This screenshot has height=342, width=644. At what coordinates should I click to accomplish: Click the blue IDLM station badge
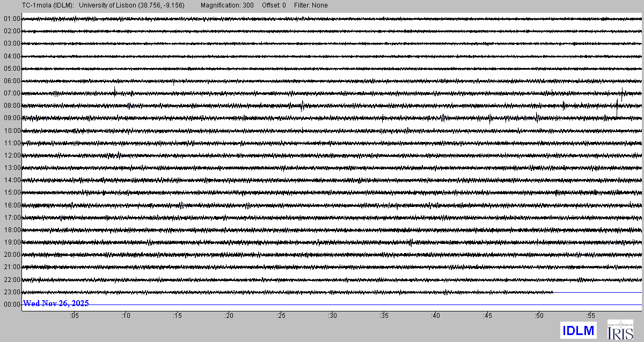click(578, 331)
